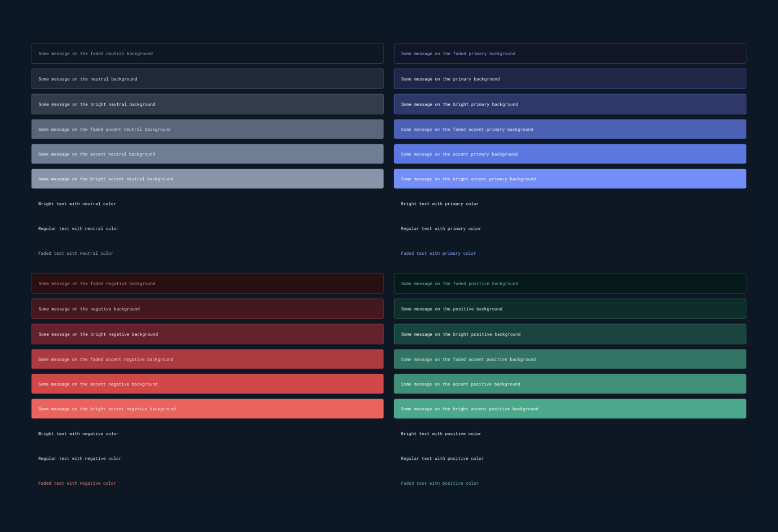Select the "Some message on the neutral background" box
This screenshot has width=778, height=532.
click(207, 79)
